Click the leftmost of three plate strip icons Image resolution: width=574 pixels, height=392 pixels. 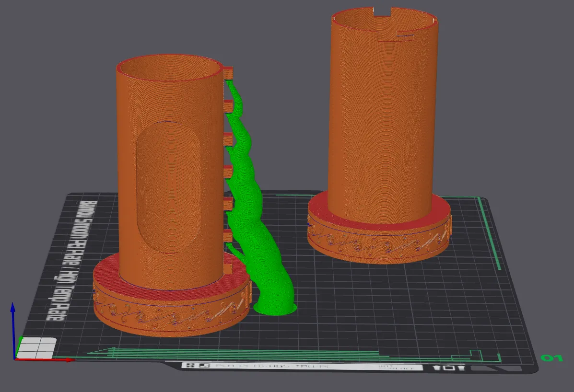coord(437,368)
